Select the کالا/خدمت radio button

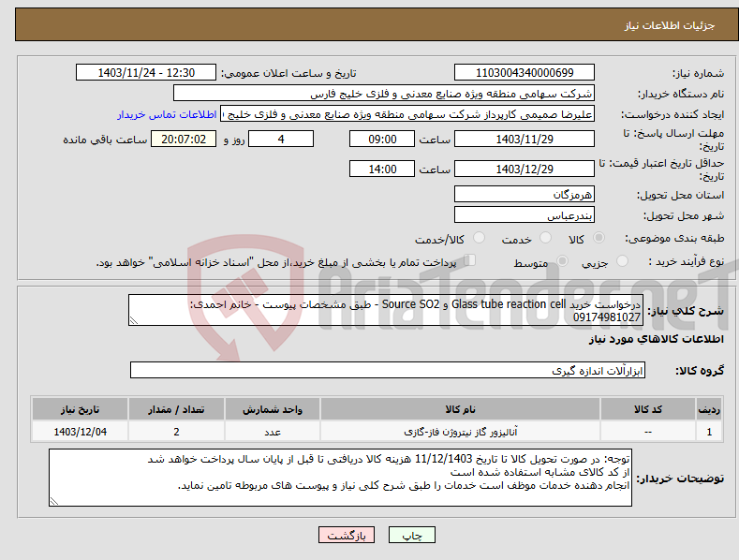(479, 238)
